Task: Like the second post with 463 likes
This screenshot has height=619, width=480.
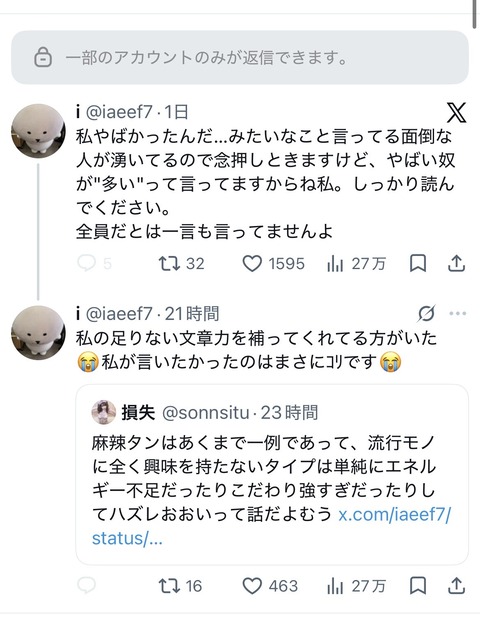Action: pos(270,586)
